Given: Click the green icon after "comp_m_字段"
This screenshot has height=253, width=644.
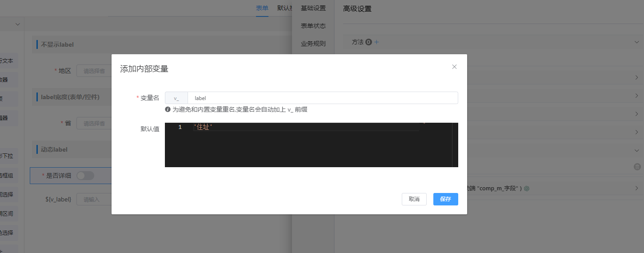Looking at the screenshot, I should coord(527,189).
